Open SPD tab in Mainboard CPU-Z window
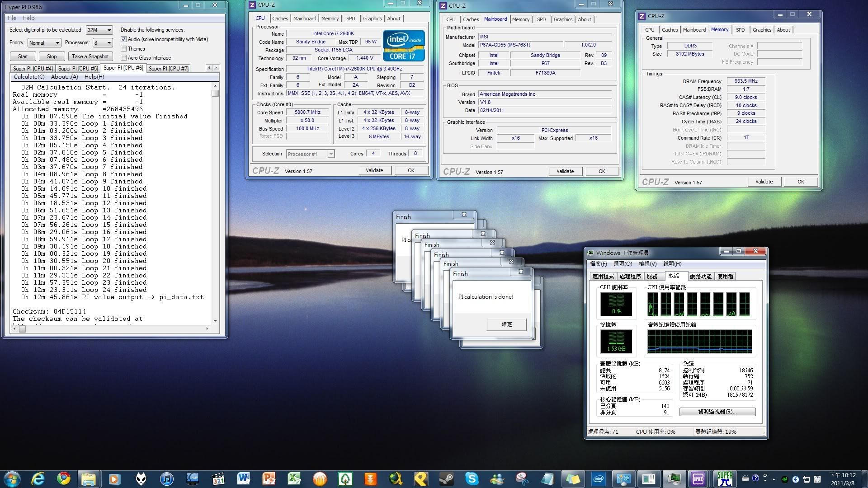This screenshot has width=868, height=488. tap(541, 19)
